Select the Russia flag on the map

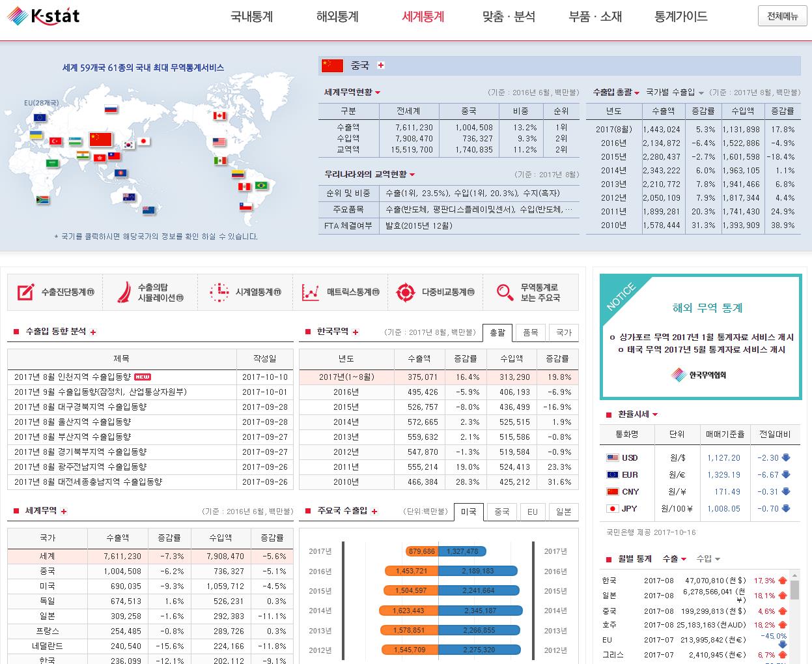coord(111,109)
